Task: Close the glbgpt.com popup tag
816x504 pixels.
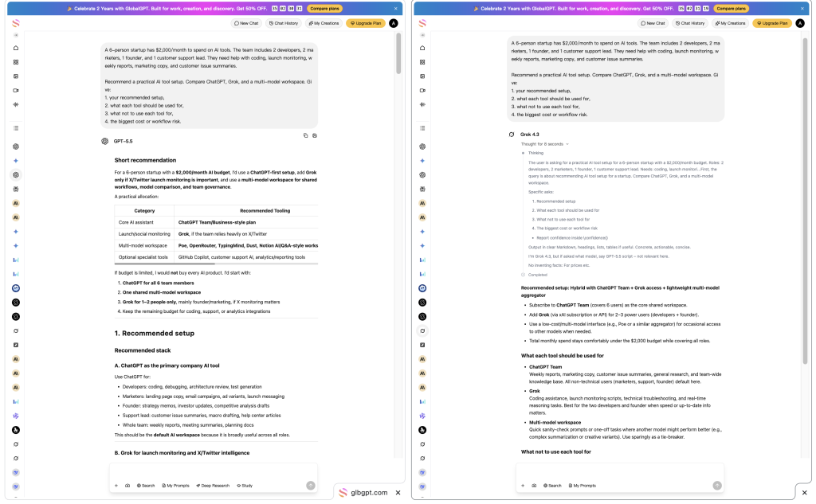Action: pos(398,493)
